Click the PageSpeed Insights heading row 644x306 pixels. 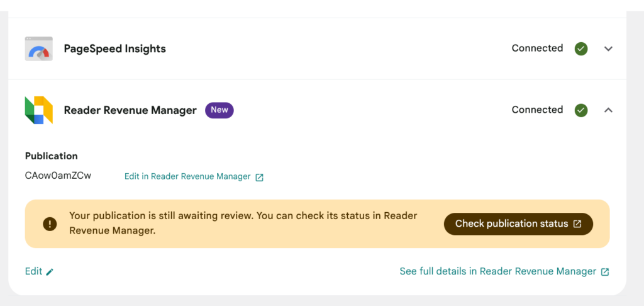(317, 48)
